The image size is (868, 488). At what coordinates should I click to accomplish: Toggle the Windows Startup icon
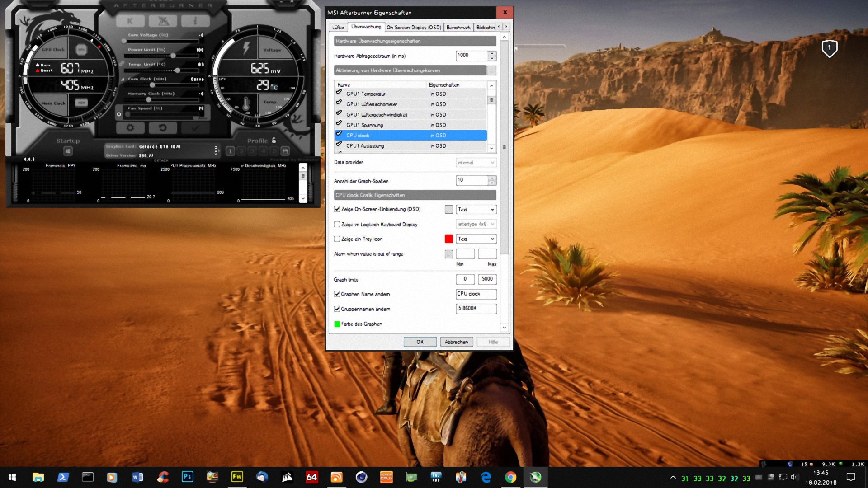coord(68,151)
